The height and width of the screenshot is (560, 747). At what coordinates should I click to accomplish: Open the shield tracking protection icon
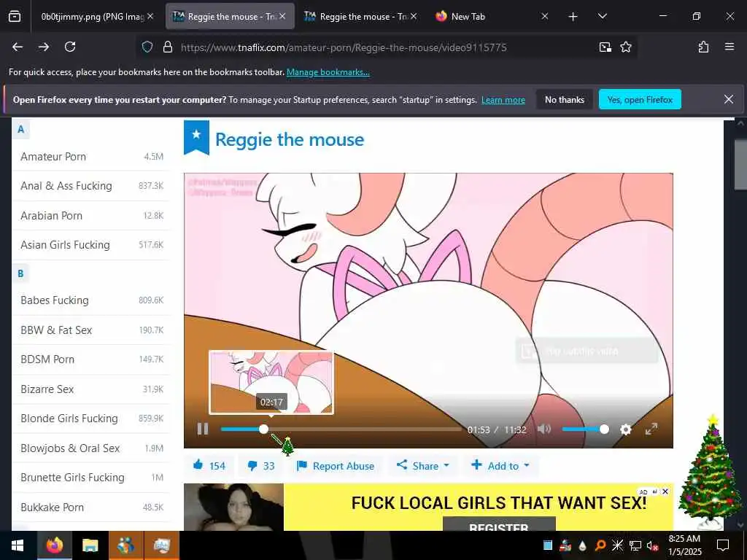[147, 47]
